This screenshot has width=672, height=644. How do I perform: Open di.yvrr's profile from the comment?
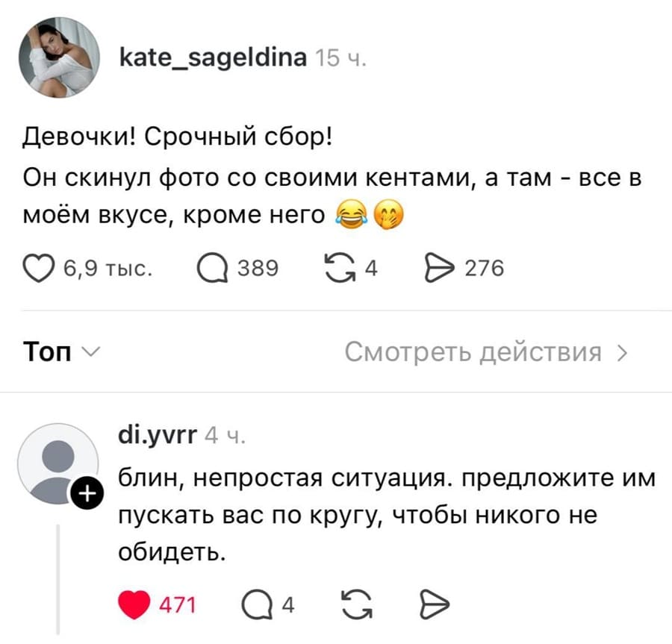158,432
